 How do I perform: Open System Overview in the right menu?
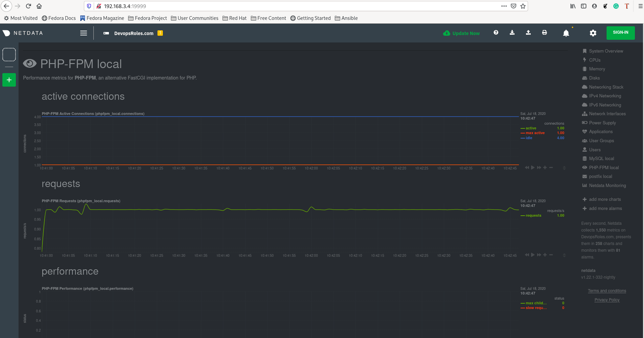click(x=606, y=51)
